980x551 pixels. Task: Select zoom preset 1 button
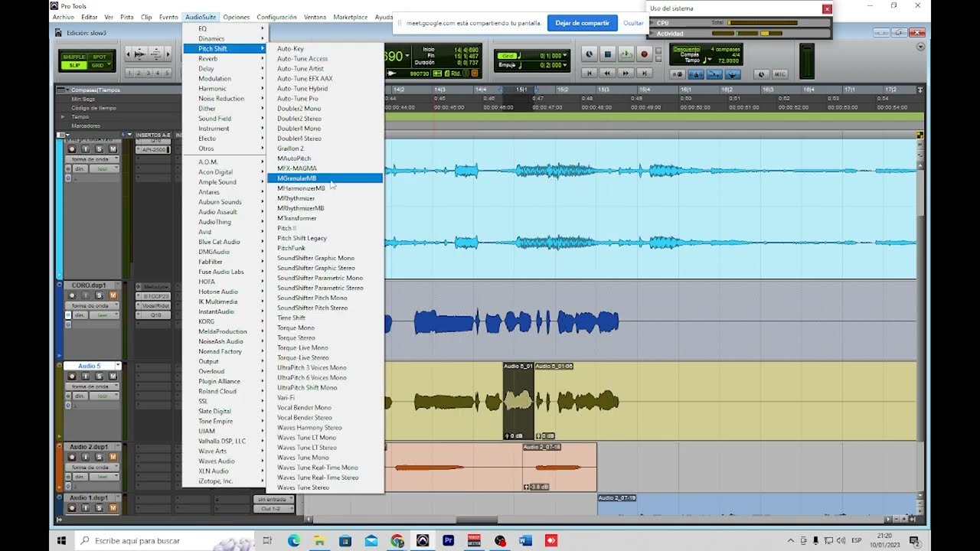[x=129, y=73]
